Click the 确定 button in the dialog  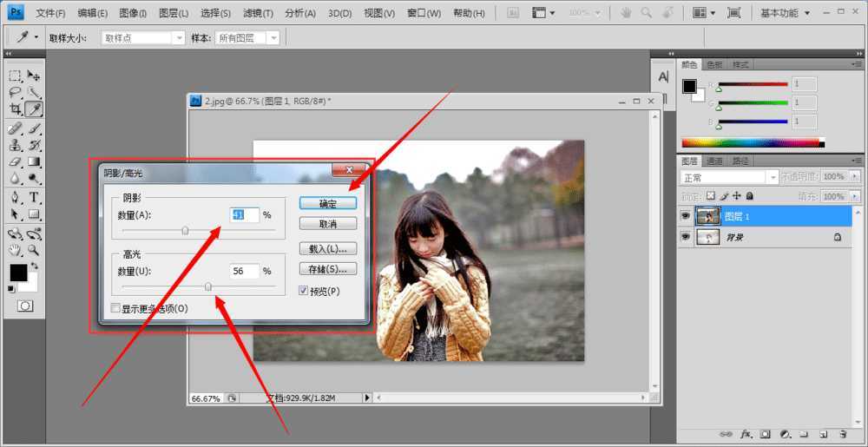click(328, 203)
